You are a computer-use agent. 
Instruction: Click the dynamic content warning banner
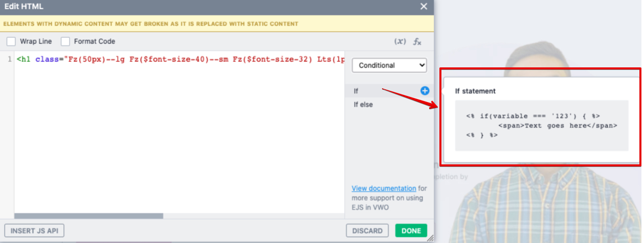coord(217,24)
